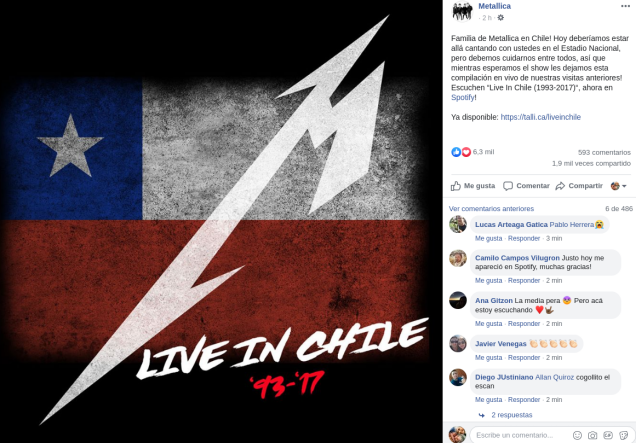Image resolution: width=636 pixels, height=443 pixels.
Task: Click the blue Like reaction icon
Action: [x=456, y=152]
